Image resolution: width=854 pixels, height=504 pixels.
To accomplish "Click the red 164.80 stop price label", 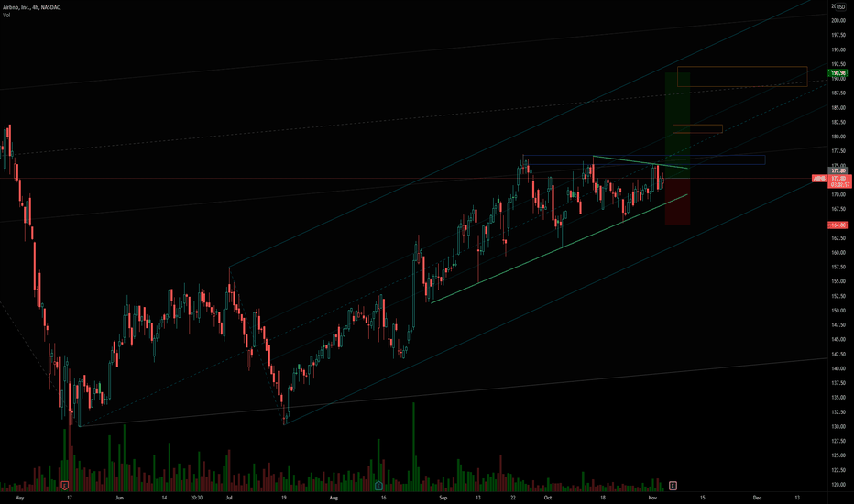I will [838, 225].
